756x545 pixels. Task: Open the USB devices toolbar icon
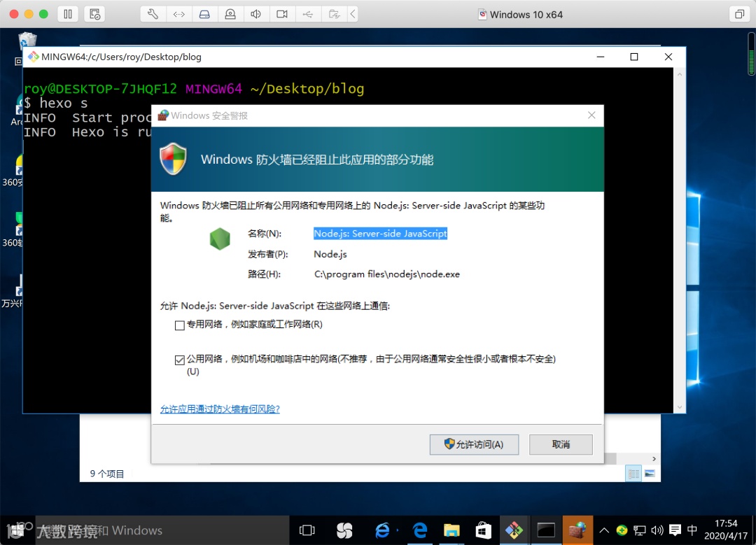click(307, 14)
